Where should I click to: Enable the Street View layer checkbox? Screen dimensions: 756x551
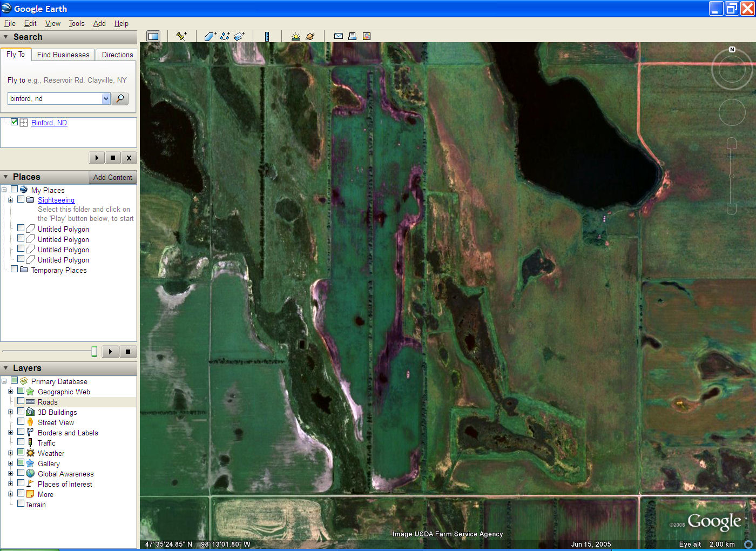(21, 421)
